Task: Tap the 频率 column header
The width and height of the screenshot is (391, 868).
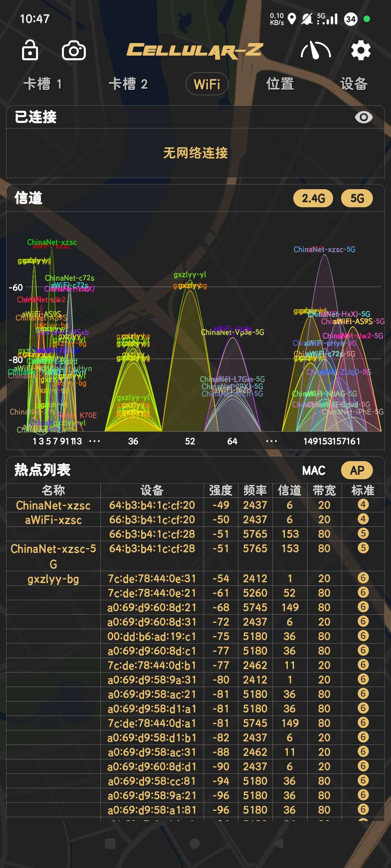Action: tap(255, 490)
